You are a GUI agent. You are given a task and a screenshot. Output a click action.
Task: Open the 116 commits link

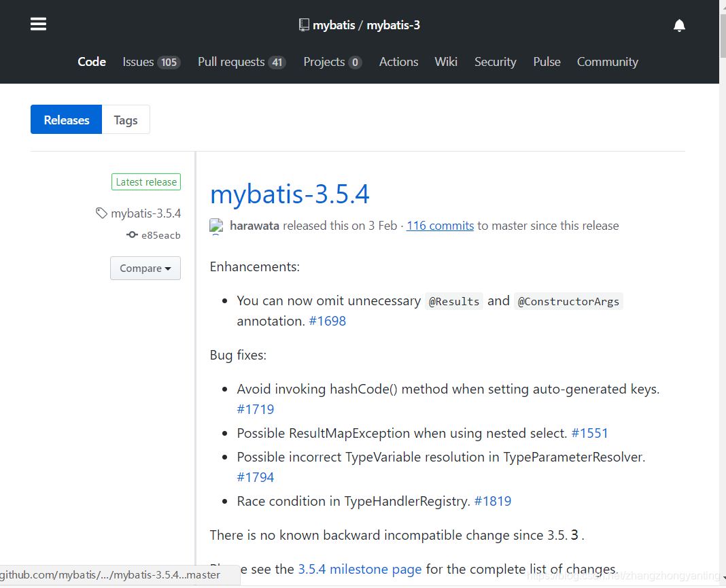[x=440, y=226]
